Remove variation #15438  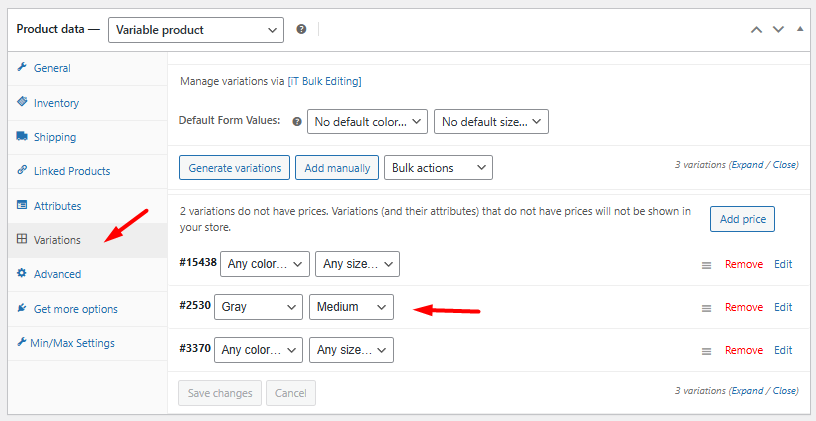point(743,265)
